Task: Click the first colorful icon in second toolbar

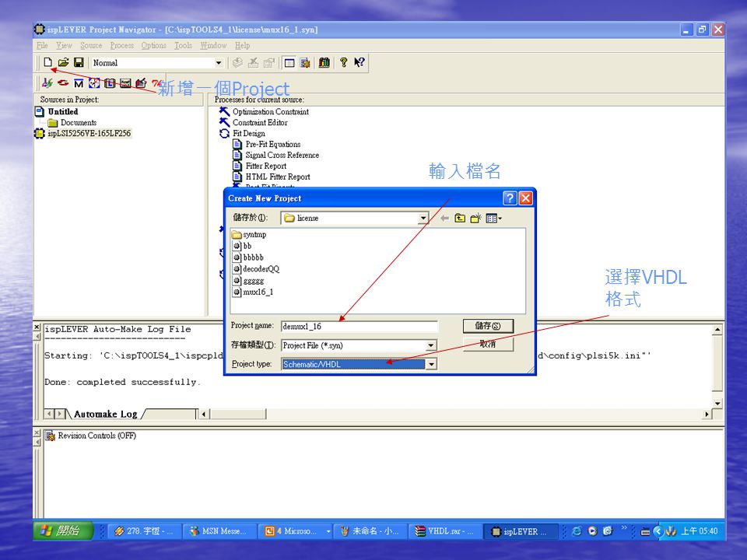Action: [x=47, y=83]
